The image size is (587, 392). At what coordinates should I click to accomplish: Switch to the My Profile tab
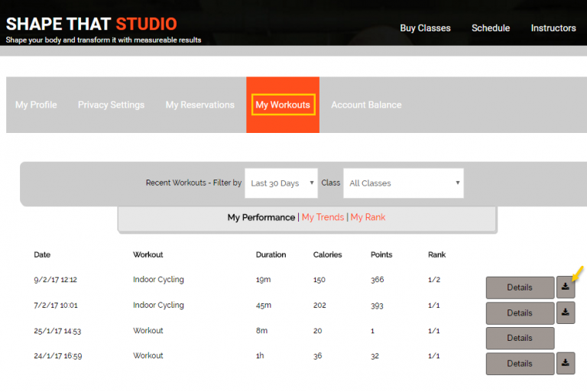36,105
